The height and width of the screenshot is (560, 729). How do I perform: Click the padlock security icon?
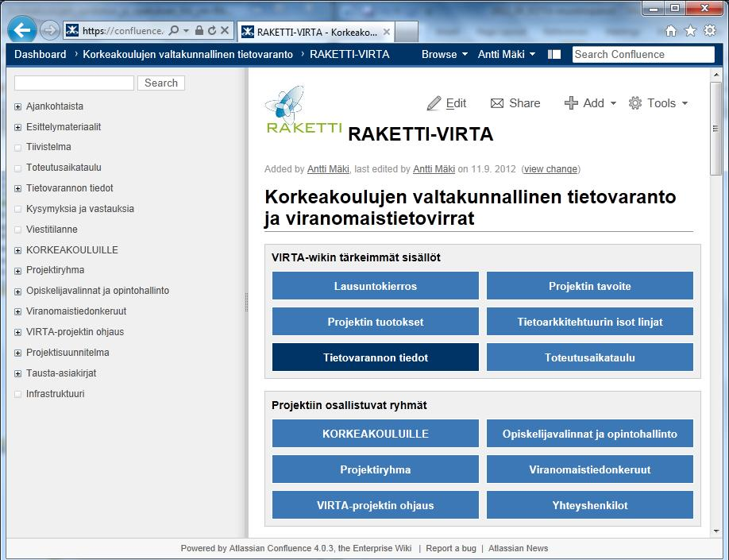199,31
